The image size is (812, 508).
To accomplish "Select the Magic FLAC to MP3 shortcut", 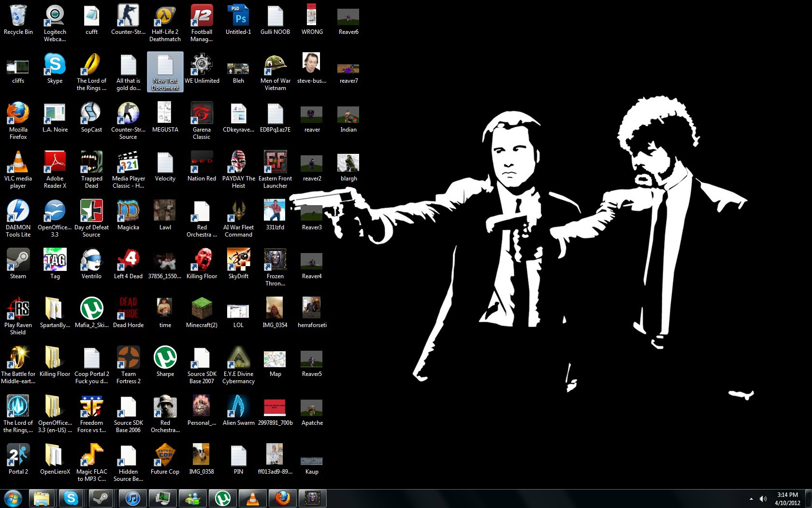I will tap(91, 463).
